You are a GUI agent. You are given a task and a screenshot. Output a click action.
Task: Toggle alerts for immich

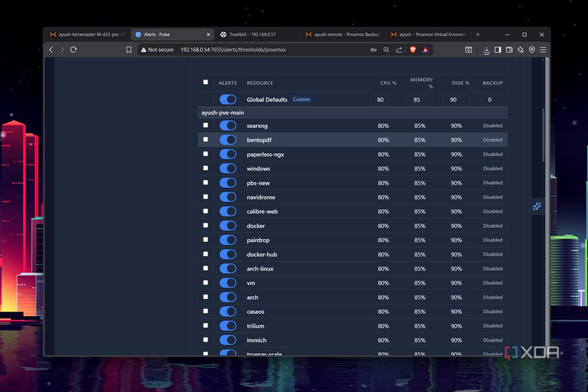click(x=228, y=340)
